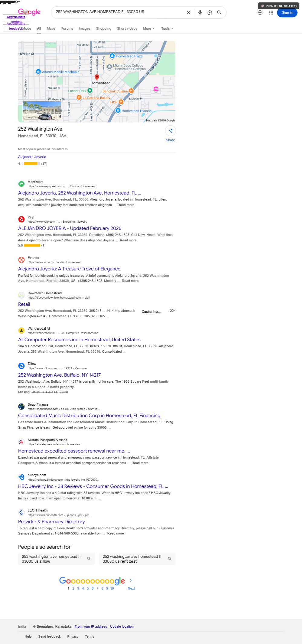Open quick settings gear icon
306x644 pixels.
[x=260, y=13]
